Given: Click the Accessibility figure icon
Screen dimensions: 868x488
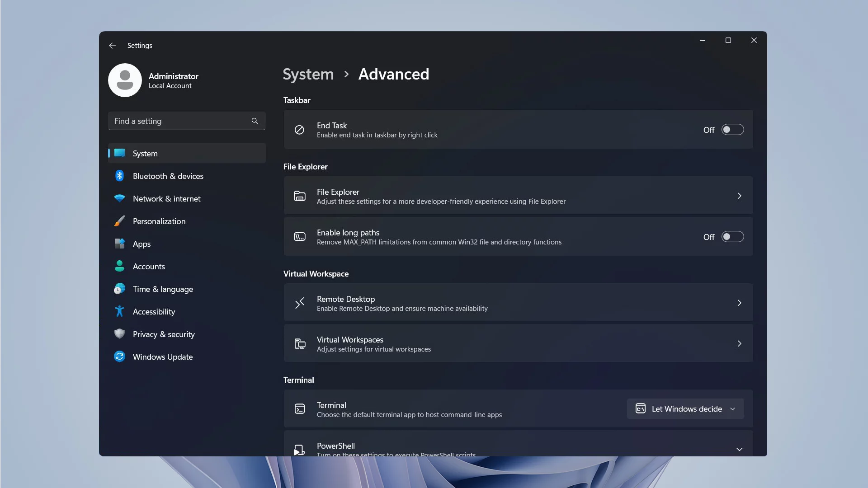Looking at the screenshot, I should [119, 311].
